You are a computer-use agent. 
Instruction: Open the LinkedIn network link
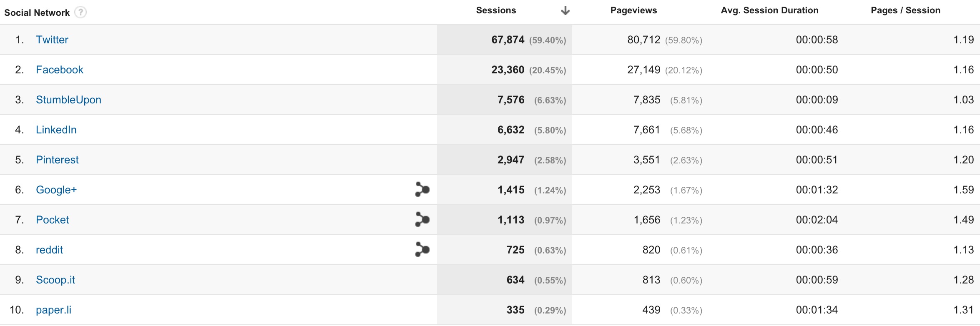[56, 130]
